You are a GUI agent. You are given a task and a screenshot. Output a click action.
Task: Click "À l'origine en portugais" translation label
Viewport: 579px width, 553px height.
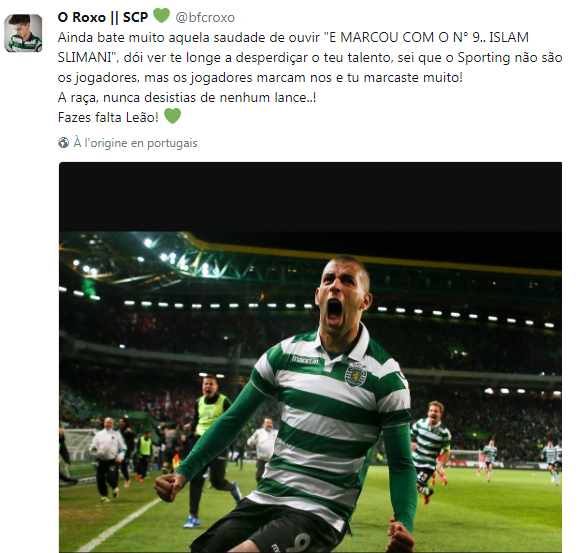135,143
